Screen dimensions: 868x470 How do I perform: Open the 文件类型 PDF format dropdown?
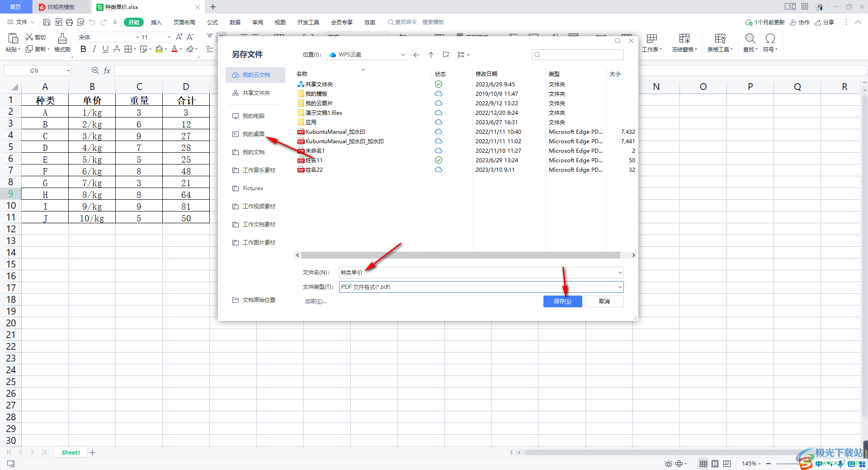[x=620, y=287]
